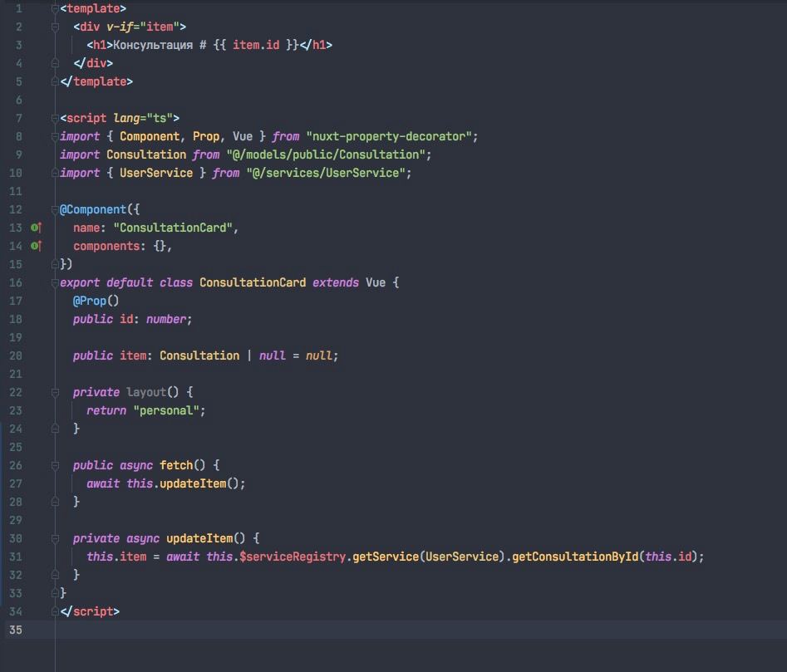Click line number 31 in the gutter
This screenshot has height=672, width=787.
pyautogui.click(x=16, y=557)
